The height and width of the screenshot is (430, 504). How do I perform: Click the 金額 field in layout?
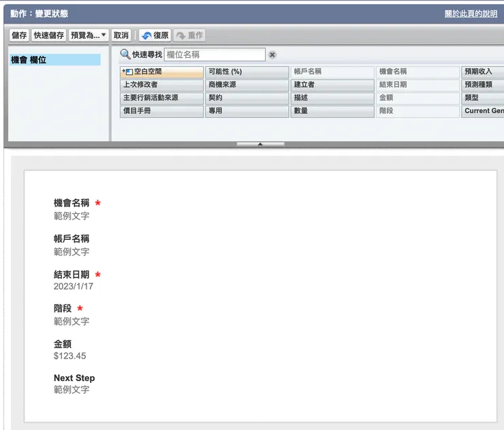coord(63,344)
